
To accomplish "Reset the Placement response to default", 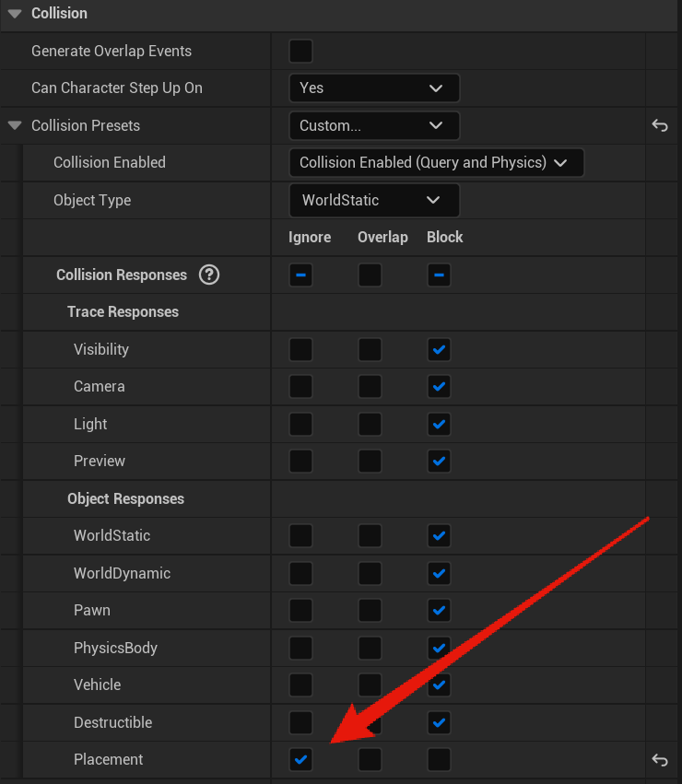I will 659,759.
